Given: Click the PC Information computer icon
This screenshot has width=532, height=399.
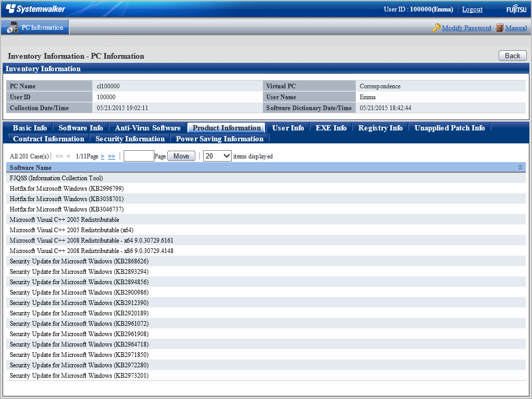Looking at the screenshot, I should pos(12,28).
